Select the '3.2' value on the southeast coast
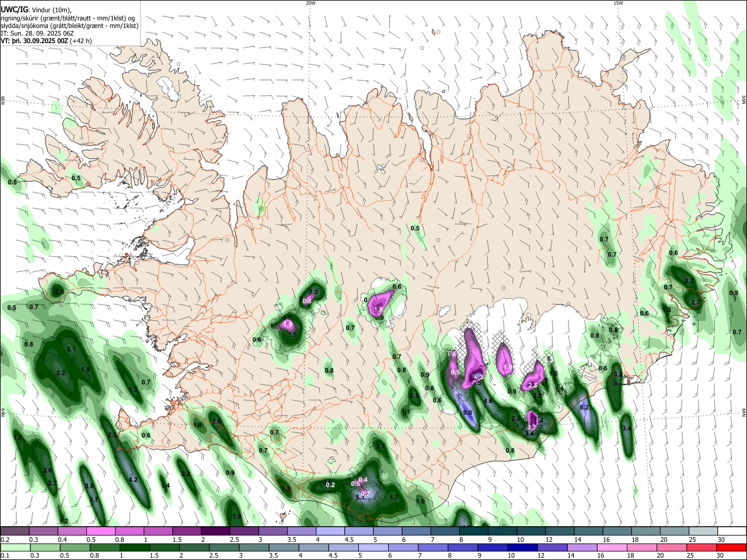The image size is (747, 560). 618,374
